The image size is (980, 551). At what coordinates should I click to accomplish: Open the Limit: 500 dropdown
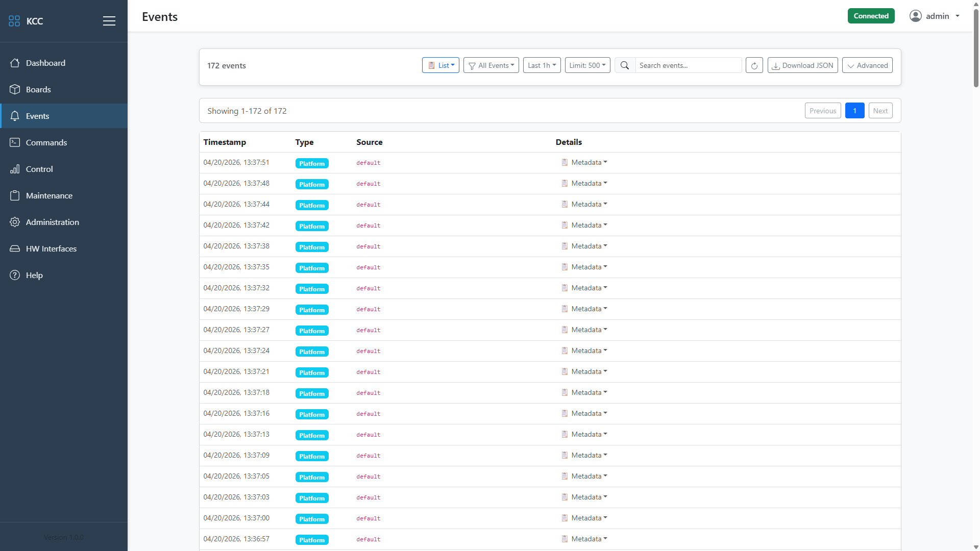tap(587, 65)
